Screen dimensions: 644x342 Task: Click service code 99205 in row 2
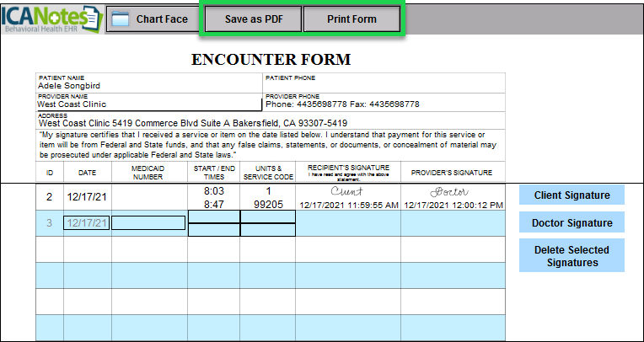pyautogui.click(x=267, y=204)
